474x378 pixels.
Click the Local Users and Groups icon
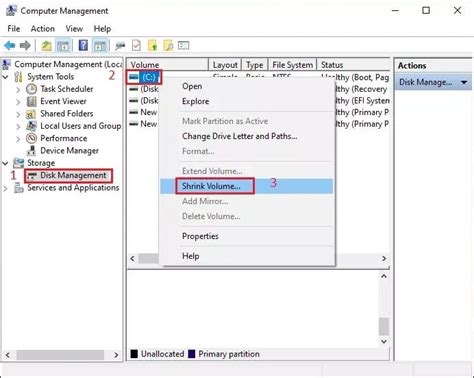31,126
